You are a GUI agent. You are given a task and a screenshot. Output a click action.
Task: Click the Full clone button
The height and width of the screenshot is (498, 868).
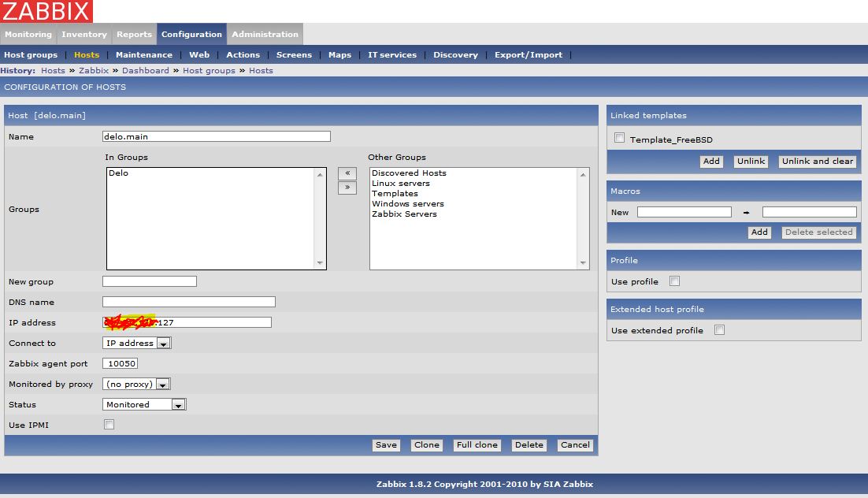point(477,445)
